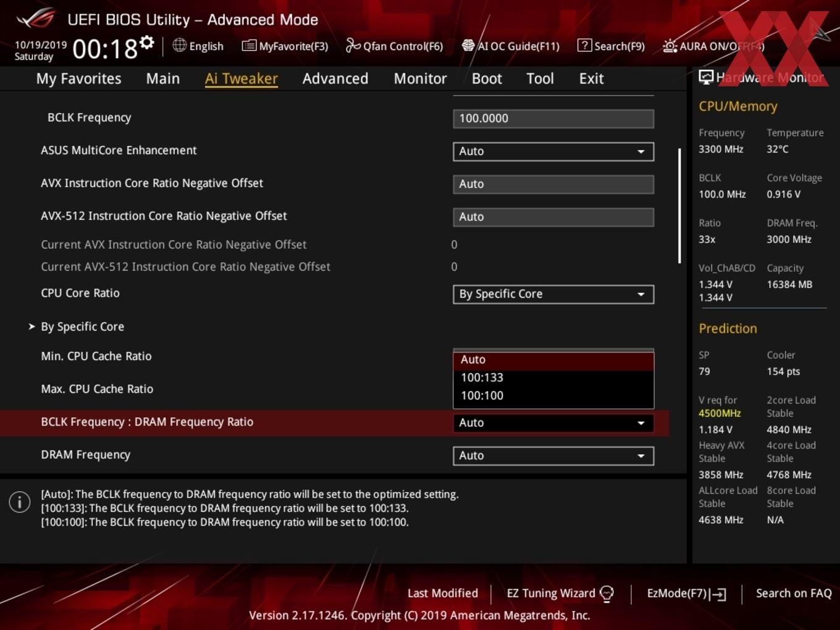840x630 pixels.
Task: Open CPU Core Ratio dropdown
Action: 553,294
